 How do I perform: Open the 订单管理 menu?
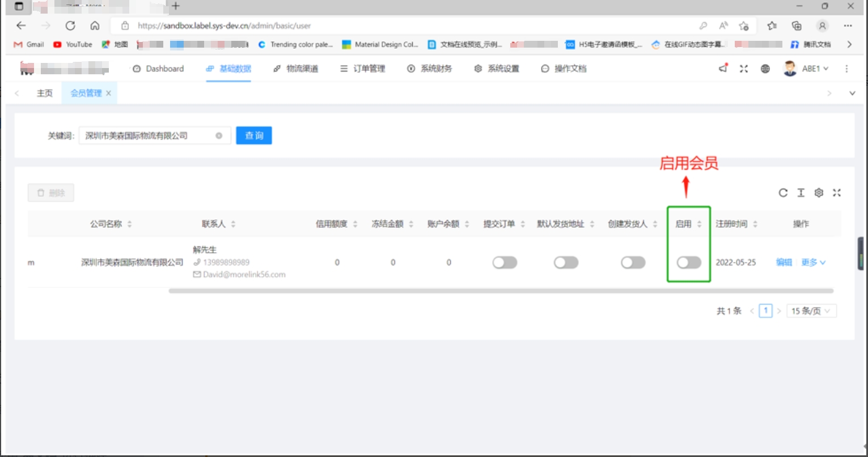pos(369,68)
